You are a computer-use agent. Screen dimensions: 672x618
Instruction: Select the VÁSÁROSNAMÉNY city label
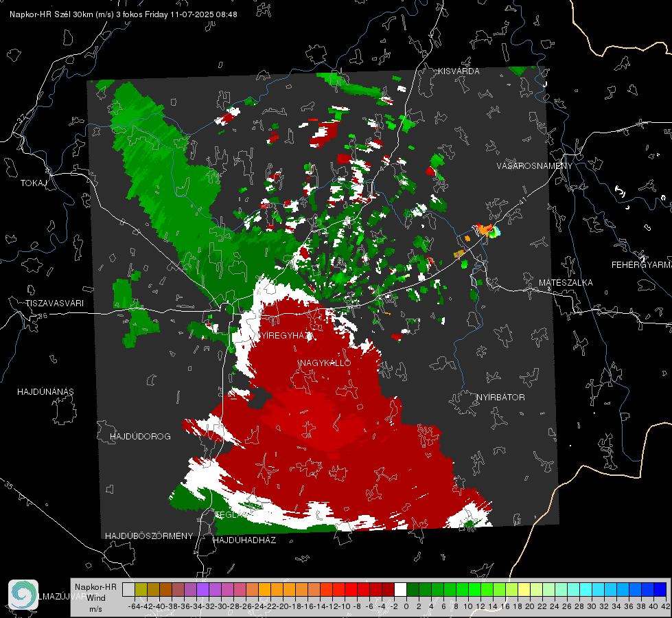(x=535, y=166)
